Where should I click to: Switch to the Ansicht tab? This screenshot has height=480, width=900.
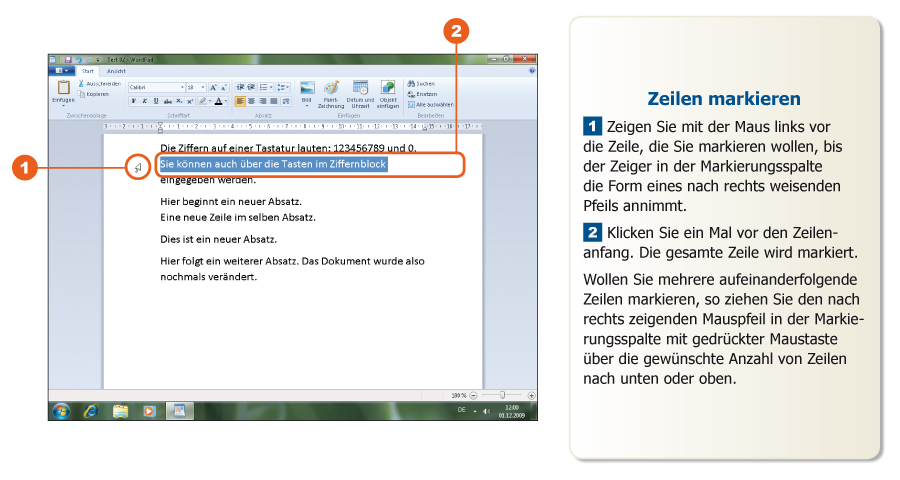[x=116, y=71]
